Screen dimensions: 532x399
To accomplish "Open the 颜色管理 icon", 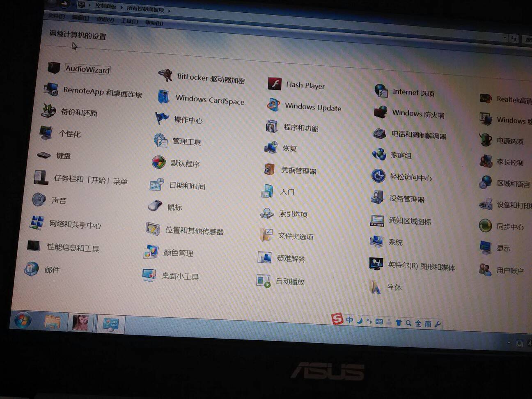I will pyautogui.click(x=151, y=252).
